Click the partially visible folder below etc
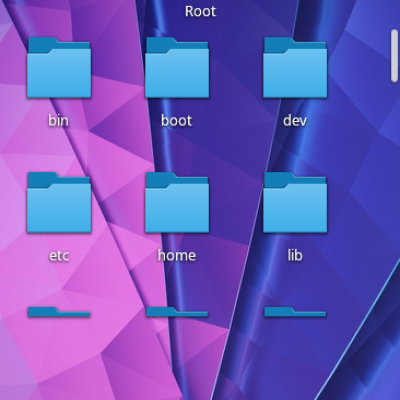This screenshot has height=400, width=400. point(59,312)
